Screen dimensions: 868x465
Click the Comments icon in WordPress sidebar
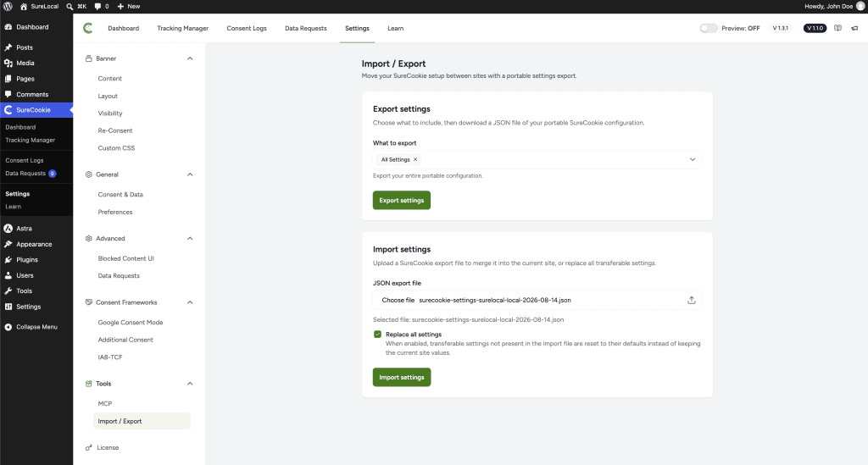8,95
